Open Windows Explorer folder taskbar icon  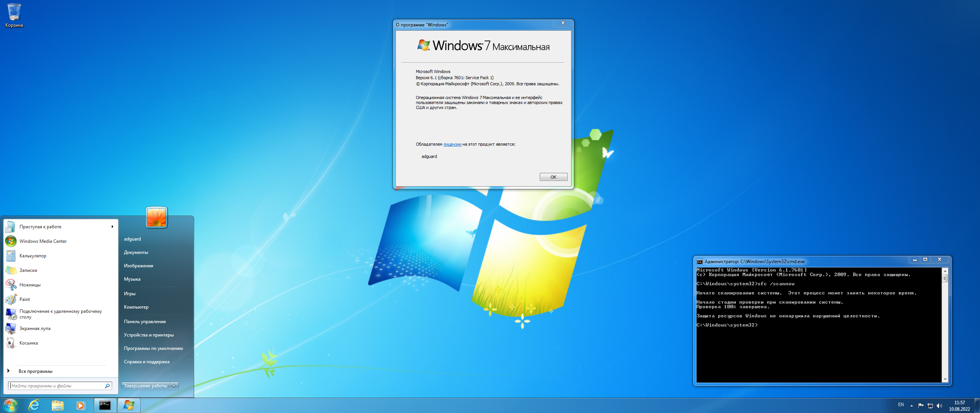pyautogui.click(x=57, y=405)
